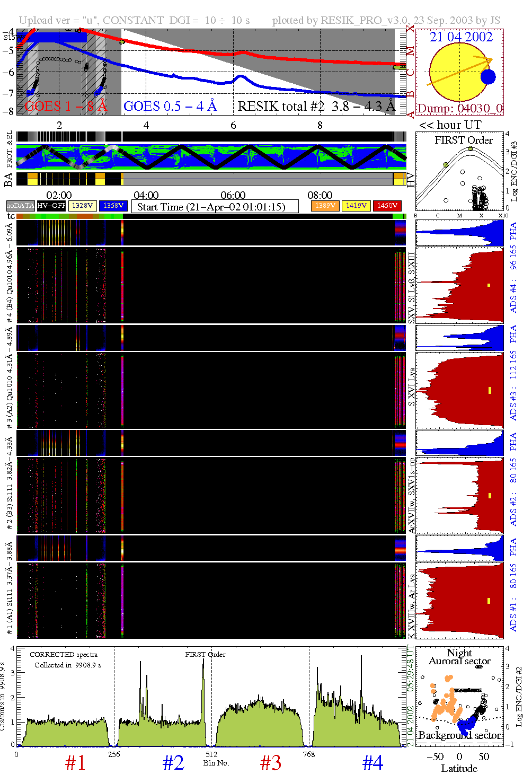The height and width of the screenshot is (783, 532).
Task: Pick the blue 1358V voltage legend swatch
Action: point(113,206)
